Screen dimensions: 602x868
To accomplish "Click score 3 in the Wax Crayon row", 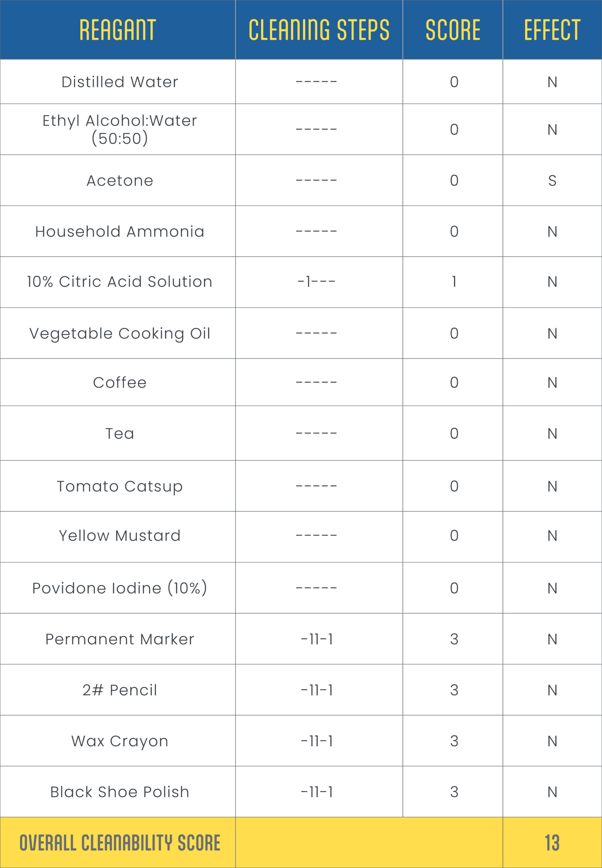I will point(454,741).
